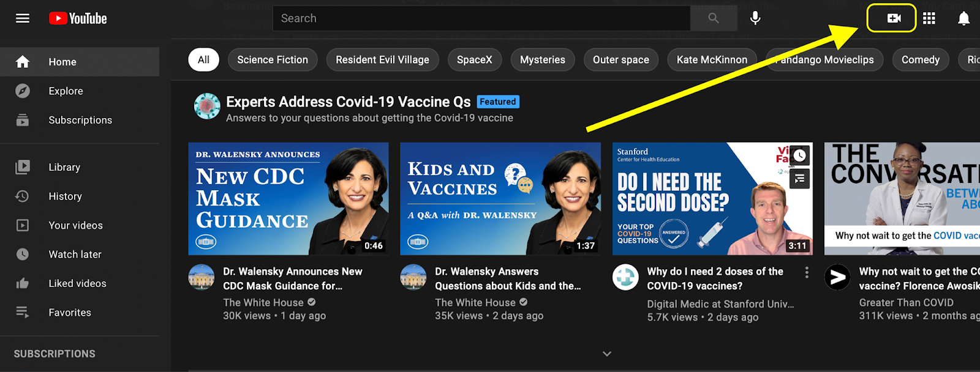The width and height of the screenshot is (980, 372).
Task: Click the Favorites playlist icon
Action: (x=23, y=313)
